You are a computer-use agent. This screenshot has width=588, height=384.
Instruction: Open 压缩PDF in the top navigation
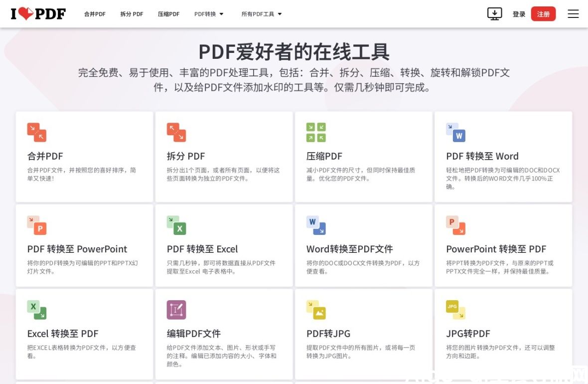(169, 14)
